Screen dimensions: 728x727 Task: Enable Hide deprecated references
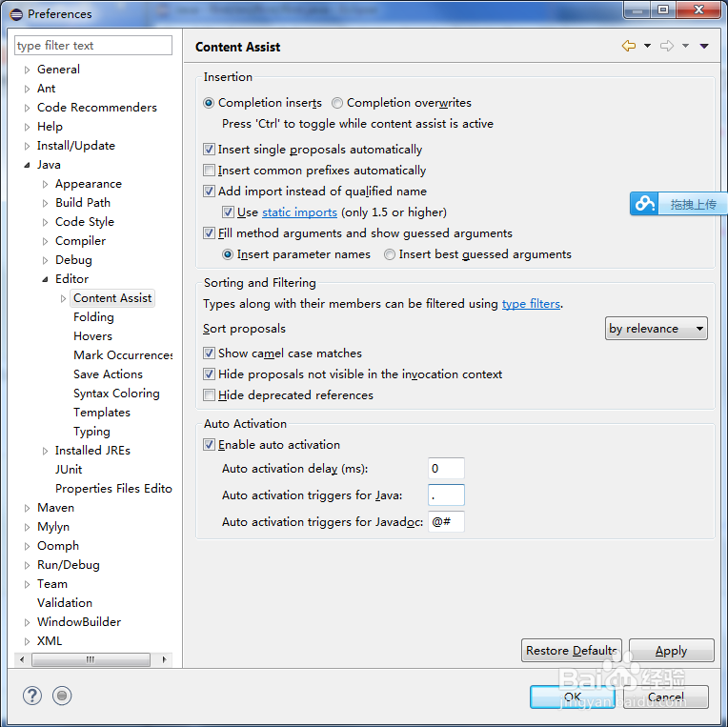coord(209,395)
